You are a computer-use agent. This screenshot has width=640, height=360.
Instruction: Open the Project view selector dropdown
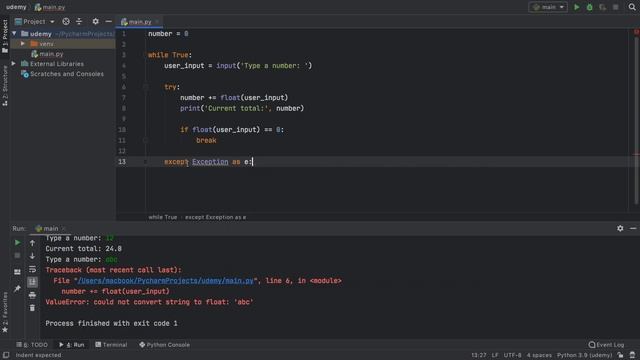34,21
